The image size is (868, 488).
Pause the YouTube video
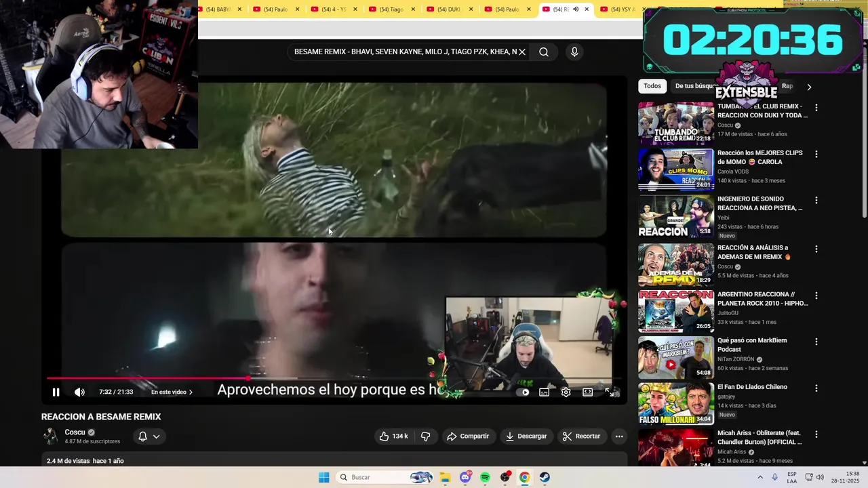56,392
